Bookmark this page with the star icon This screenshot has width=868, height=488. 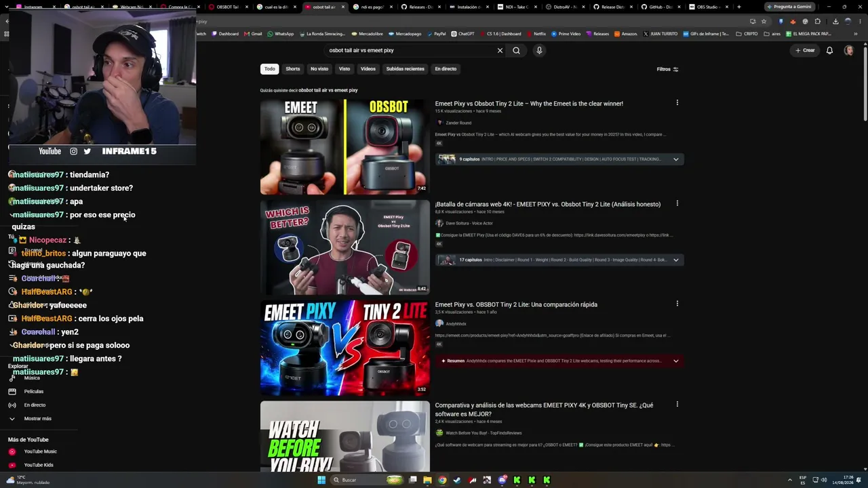point(764,21)
